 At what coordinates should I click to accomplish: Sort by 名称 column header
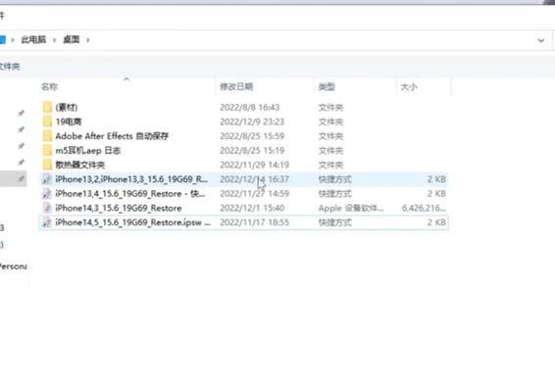[x=50, y=86]
